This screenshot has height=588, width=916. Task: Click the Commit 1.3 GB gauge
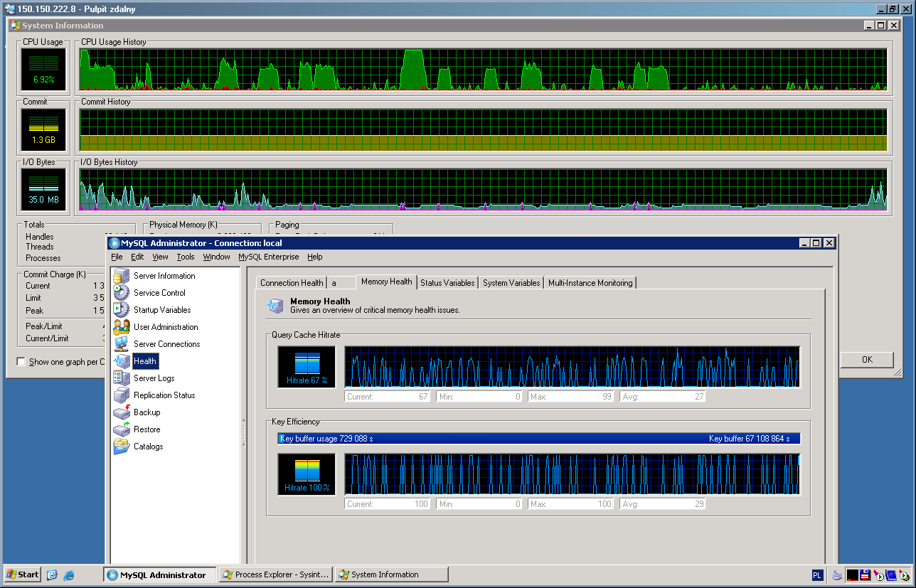coord(43,130)
